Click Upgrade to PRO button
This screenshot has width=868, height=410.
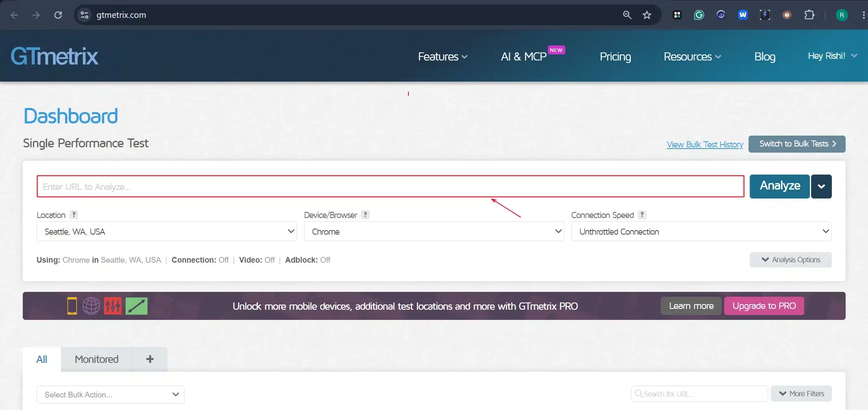coord(764,306)
